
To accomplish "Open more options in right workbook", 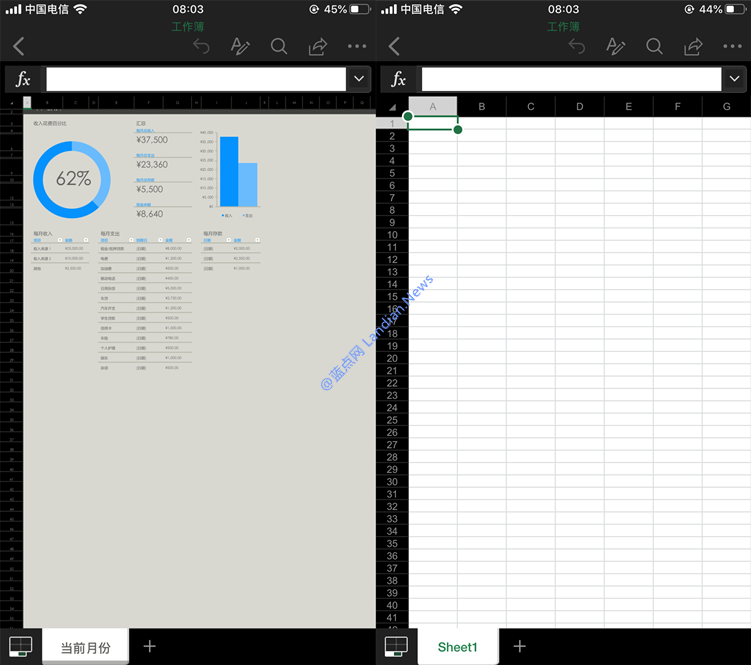I will pos(732,46).
